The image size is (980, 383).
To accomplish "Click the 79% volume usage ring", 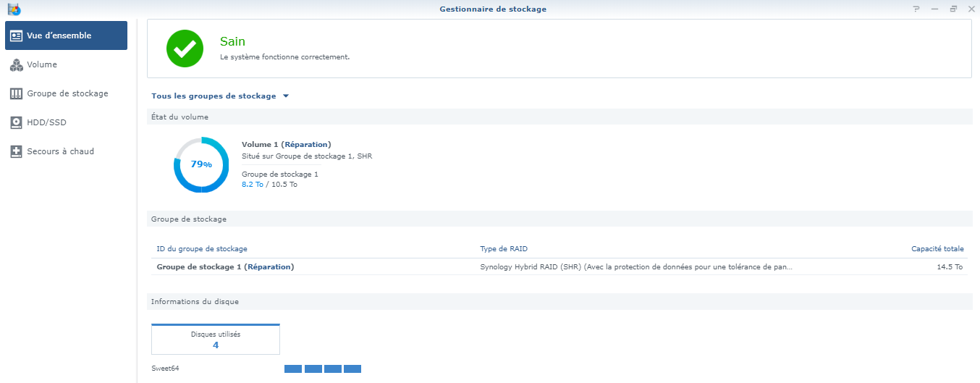I will coord(201,164).
